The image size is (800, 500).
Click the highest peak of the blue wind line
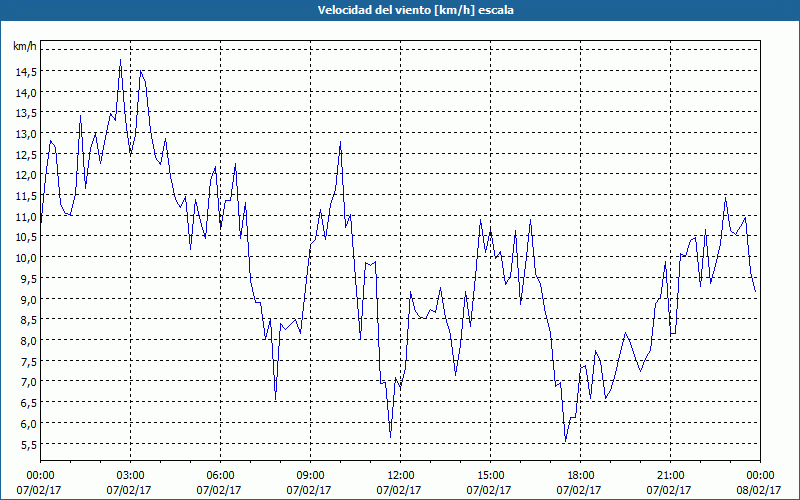[x=120, y=60]
